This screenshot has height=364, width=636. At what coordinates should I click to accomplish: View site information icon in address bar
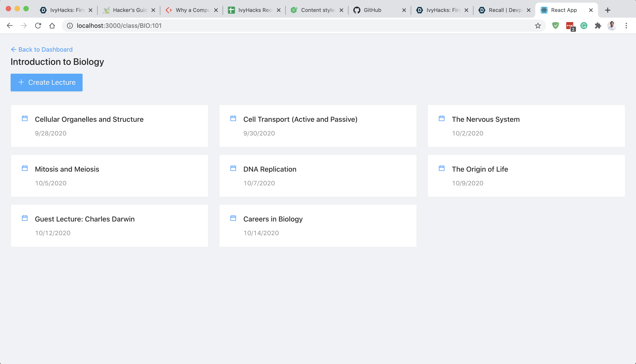[70, 26]
